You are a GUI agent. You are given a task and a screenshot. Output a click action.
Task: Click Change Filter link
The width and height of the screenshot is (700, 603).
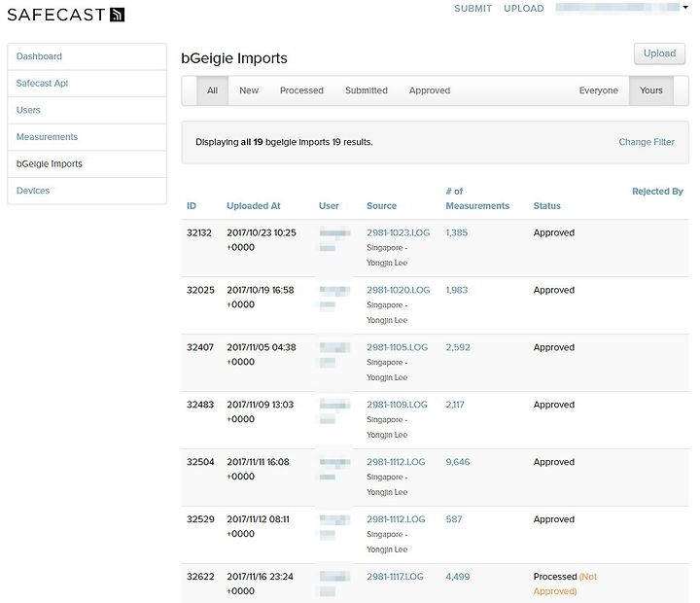point(647,142)
